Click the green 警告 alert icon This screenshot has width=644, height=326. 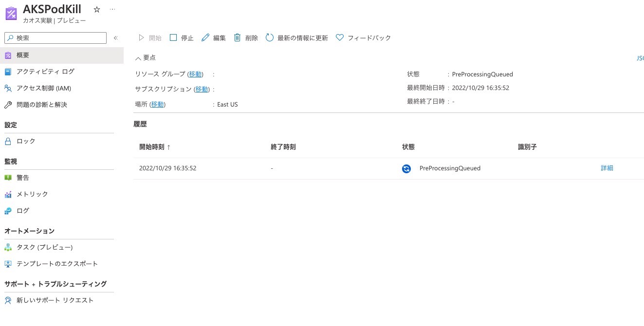point(8,178)
